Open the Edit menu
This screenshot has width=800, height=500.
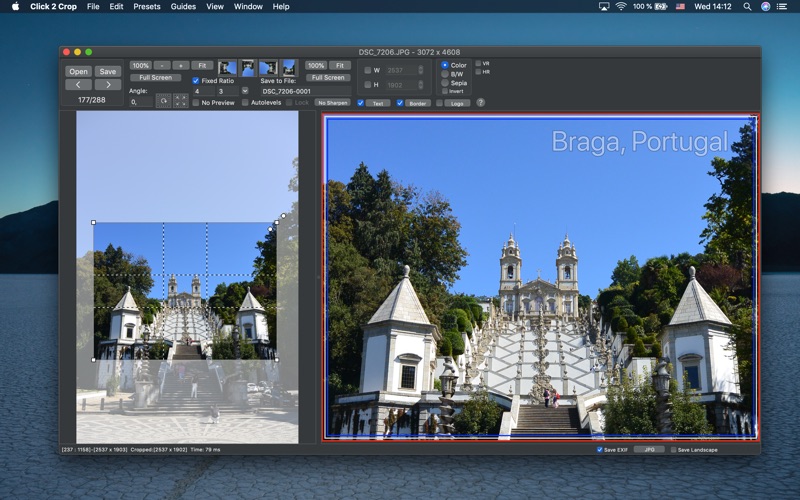coord(116,7)
